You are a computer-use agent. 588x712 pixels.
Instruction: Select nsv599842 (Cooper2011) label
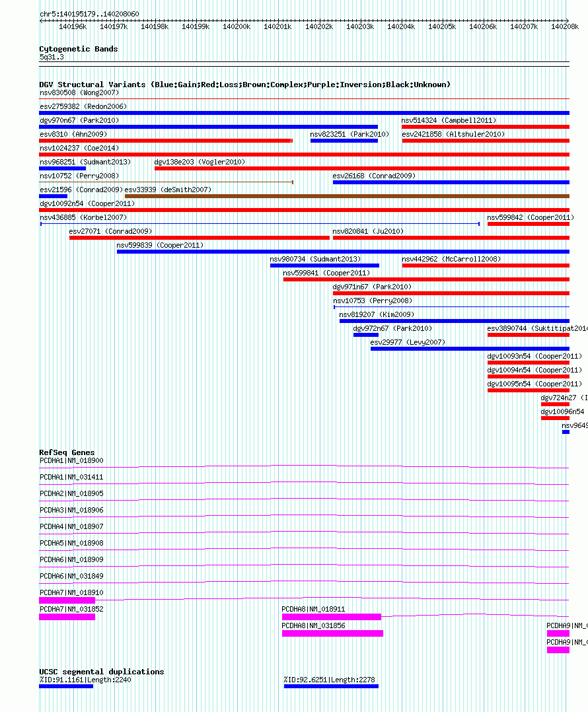531,217
